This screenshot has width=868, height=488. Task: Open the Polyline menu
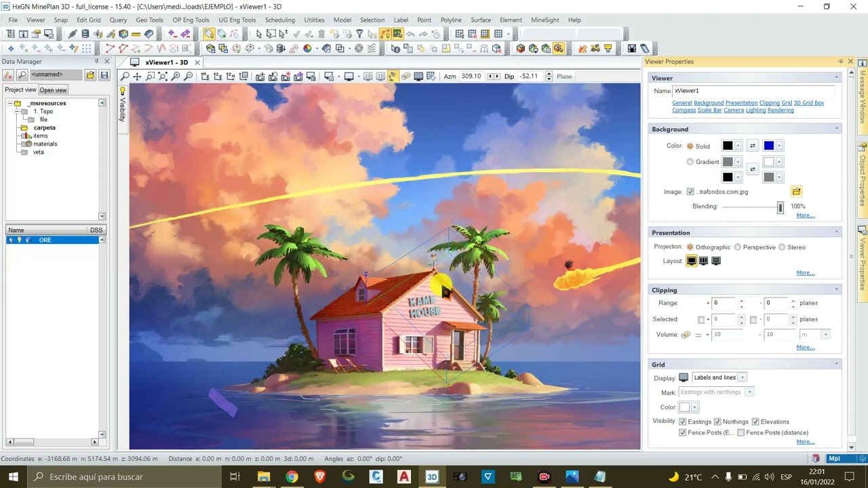point(451,20)
